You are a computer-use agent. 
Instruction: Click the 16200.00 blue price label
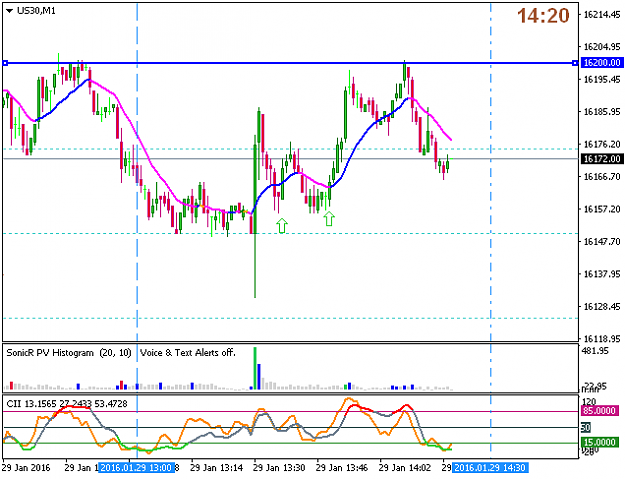click(x=601, y=63)
